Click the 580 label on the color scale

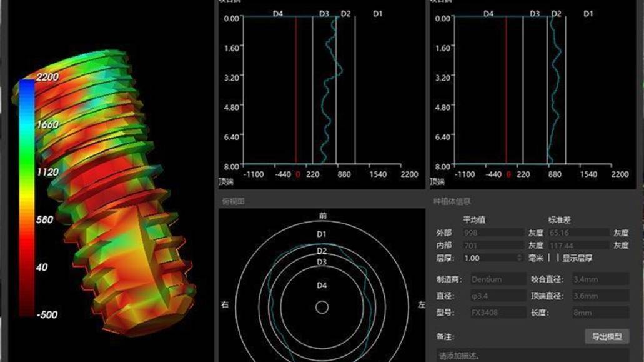click(44, 220)
